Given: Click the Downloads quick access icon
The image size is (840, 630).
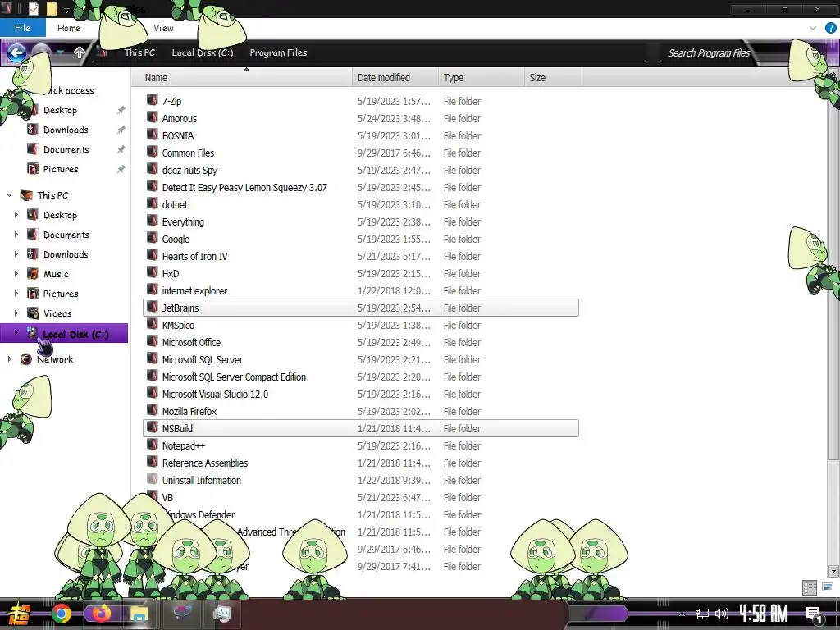Looking at the screenshot, I should (x=33, y=130).
